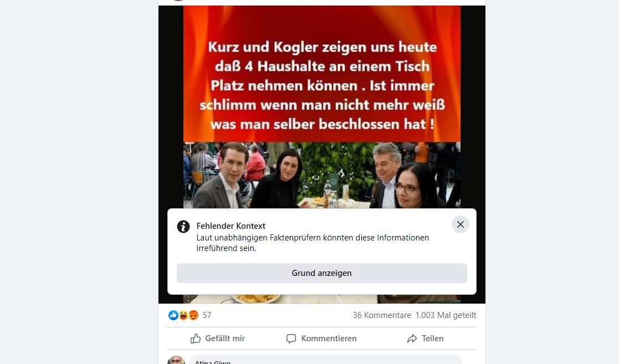Click the Gefällt mir label
Image resolution: width=619 pixels, height=364 pixels.
(x=225, y=339)
